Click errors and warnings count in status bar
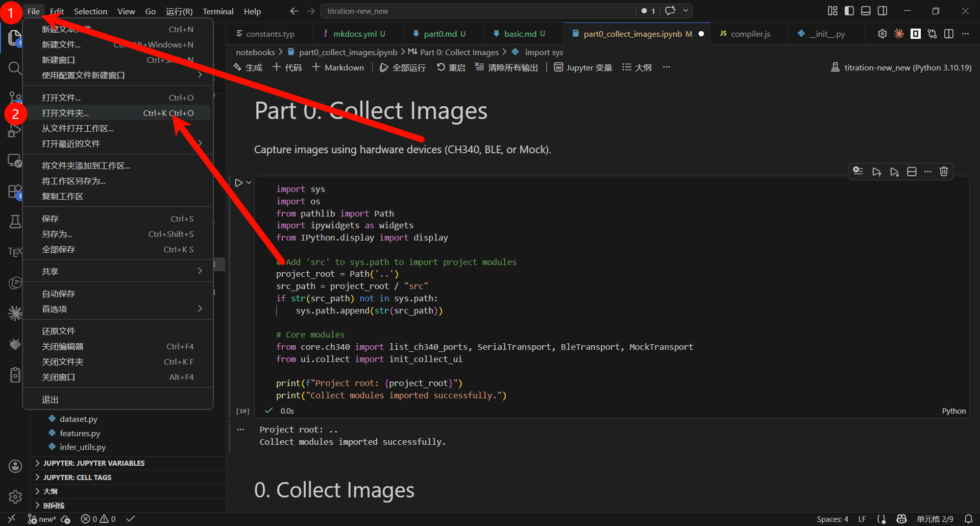980x526 pixels. click(x=99, y=519)
